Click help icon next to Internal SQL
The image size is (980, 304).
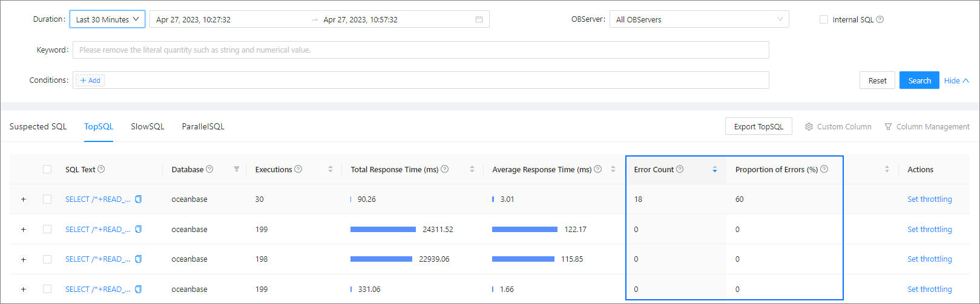880,19
